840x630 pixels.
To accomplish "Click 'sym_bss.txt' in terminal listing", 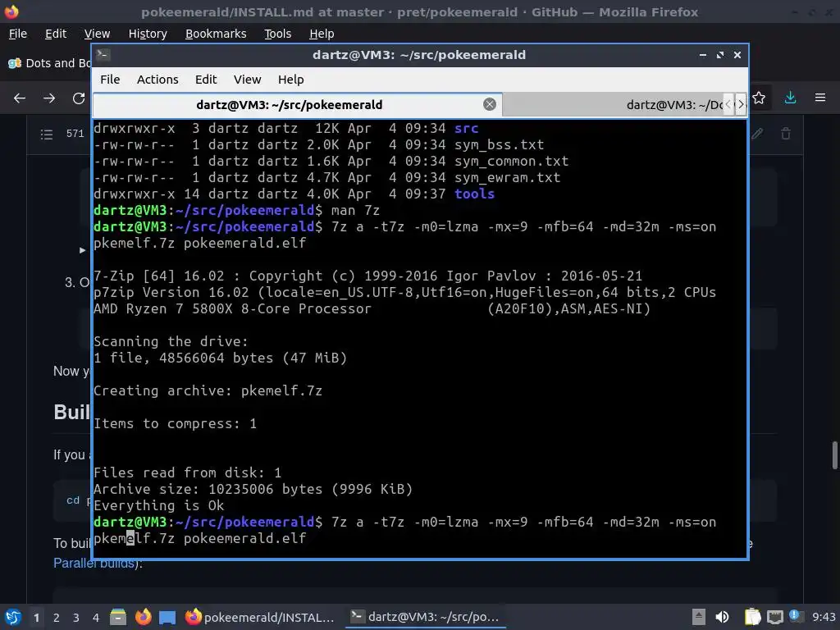I will pos(500,144).
